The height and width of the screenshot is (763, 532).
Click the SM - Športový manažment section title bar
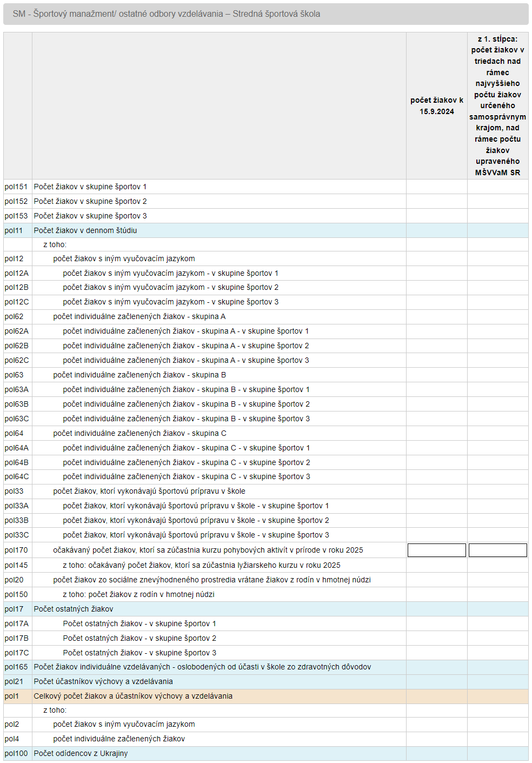266,14
